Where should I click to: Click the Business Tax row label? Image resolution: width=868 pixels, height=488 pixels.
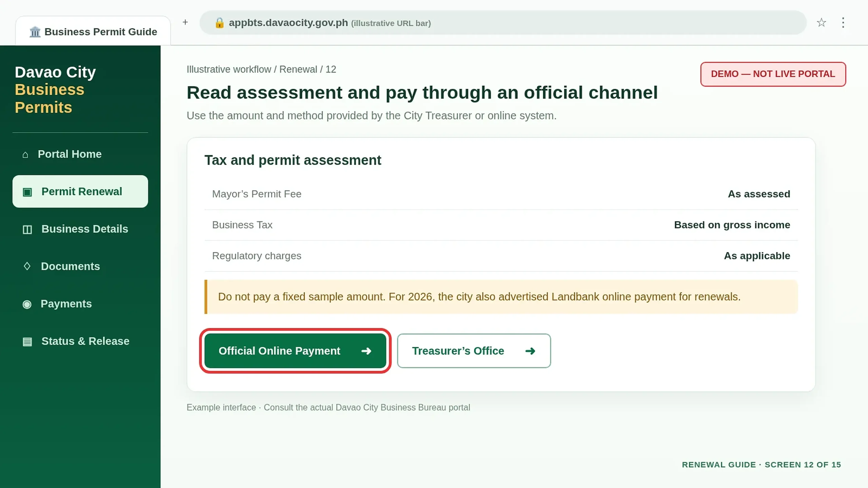[242, 225]
